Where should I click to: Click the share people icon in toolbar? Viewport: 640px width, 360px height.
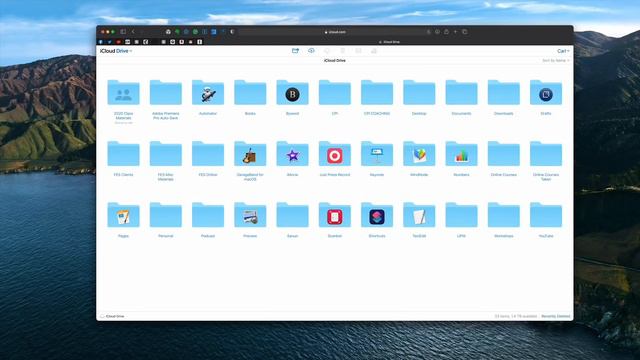(374, 51)
